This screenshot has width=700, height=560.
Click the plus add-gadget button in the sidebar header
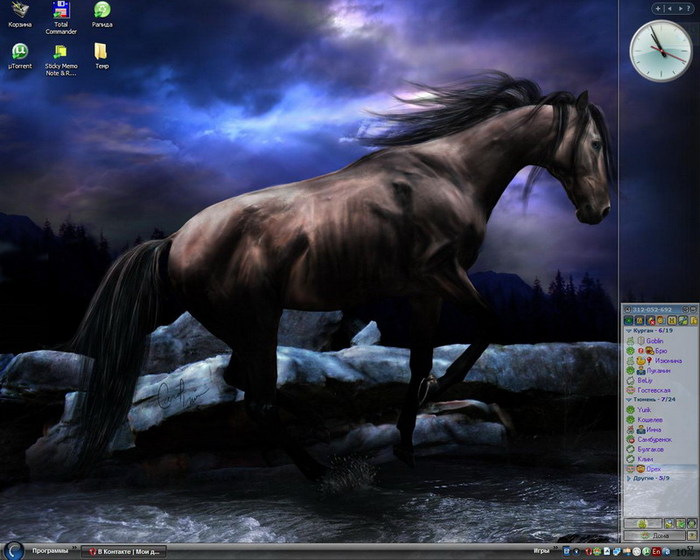(658, 8)
